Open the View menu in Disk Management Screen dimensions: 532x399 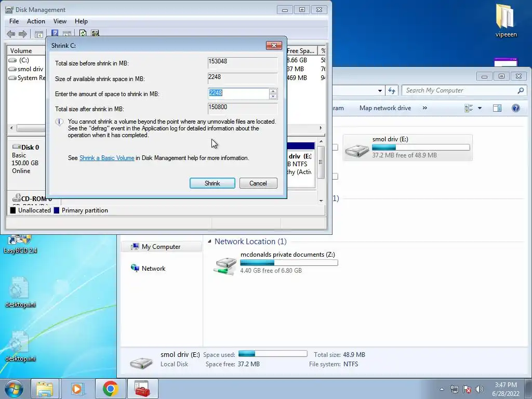click(60, 21)
